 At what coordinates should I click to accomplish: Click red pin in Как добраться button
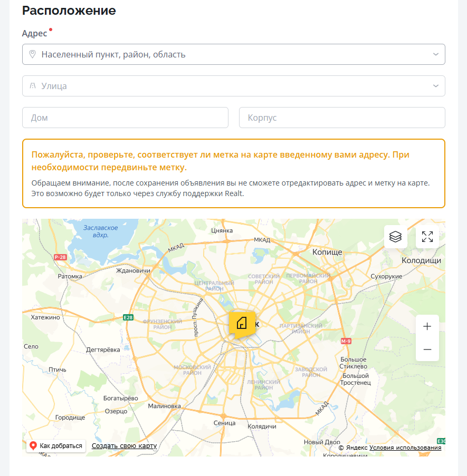[x=33, y=446]
